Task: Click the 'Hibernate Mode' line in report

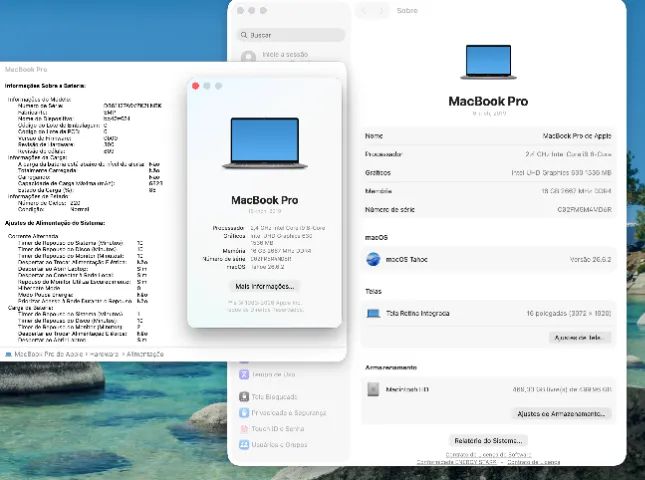Action: [x=79, y=288]
